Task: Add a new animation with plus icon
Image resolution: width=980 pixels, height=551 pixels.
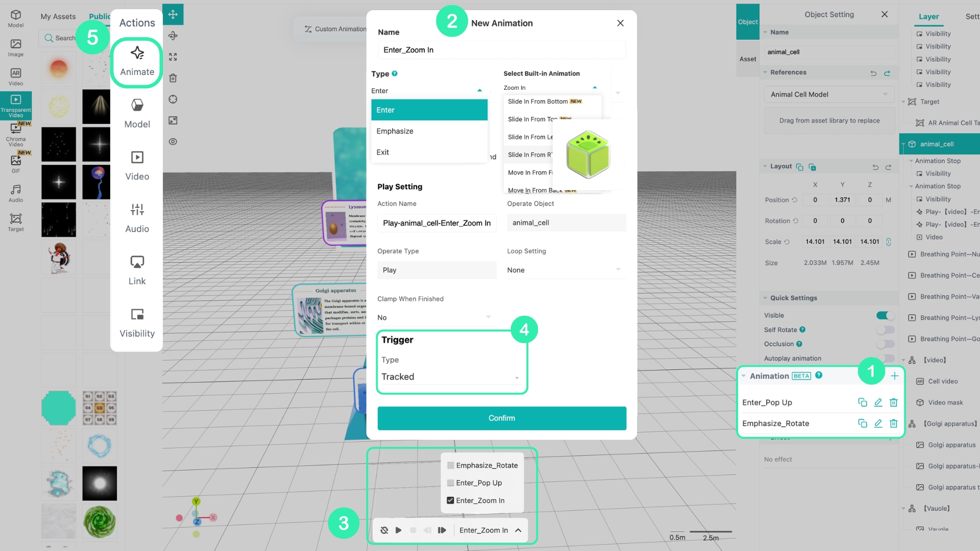Action: coord(894,376)
